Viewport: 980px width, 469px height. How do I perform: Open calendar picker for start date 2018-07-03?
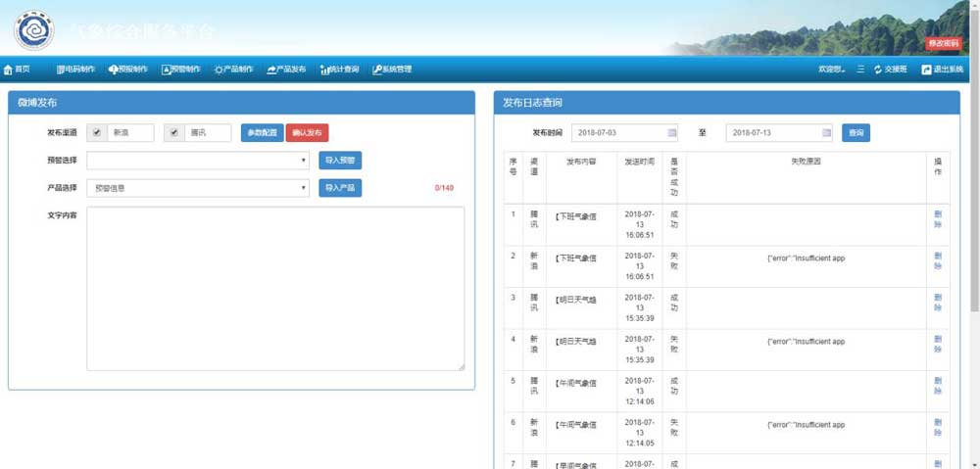tap(671, 132)
